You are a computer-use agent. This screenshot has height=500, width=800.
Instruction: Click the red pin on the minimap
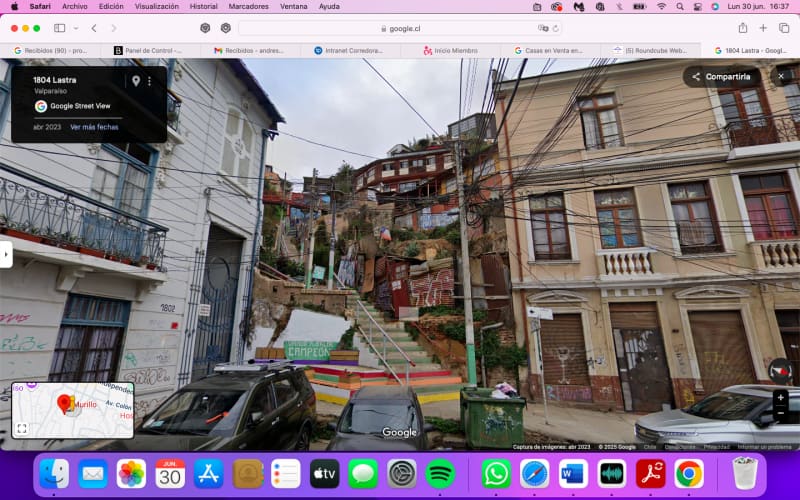(64, 404)
